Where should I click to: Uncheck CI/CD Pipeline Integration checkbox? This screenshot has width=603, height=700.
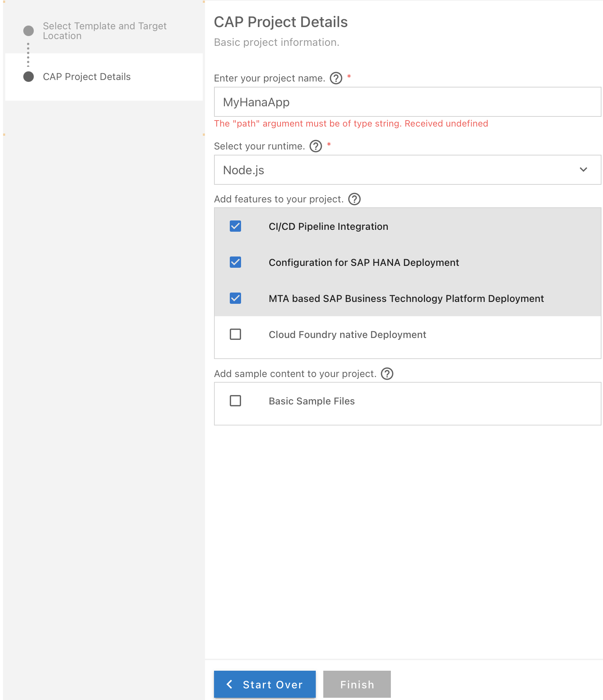pyautogui.click(x=235, y=226)
